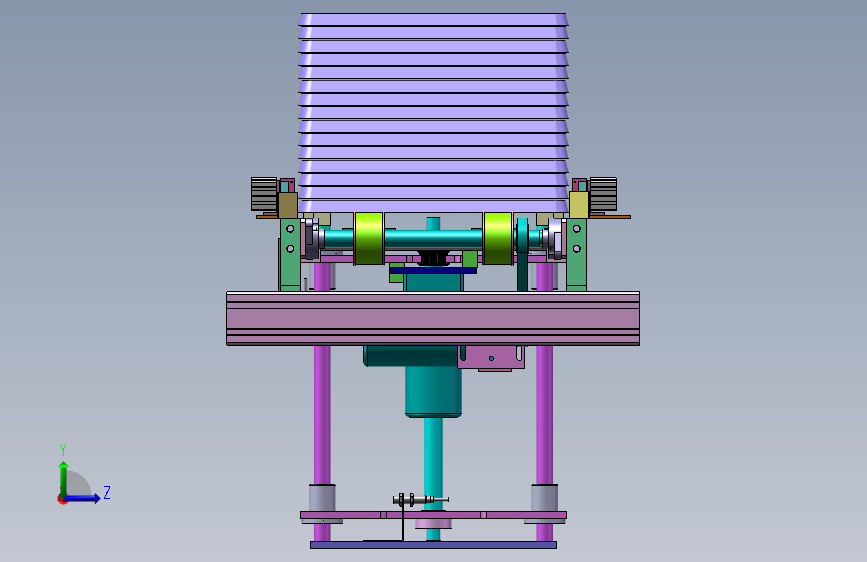Select the stacked purple trays on top
The height and width of the screenshot is (562, 867).
(434, 113)
